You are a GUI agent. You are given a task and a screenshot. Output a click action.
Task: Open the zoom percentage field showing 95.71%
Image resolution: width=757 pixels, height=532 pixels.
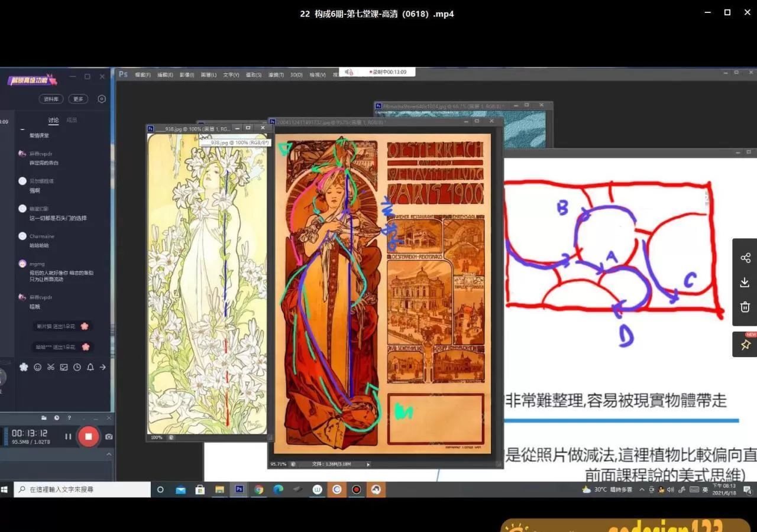click(278, 464)
